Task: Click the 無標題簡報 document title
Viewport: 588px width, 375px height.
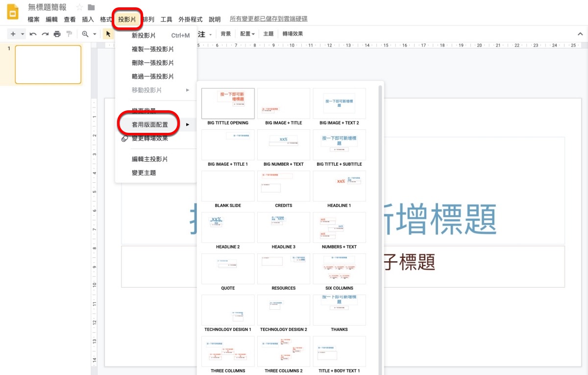Action: click(x=47, y=7)
